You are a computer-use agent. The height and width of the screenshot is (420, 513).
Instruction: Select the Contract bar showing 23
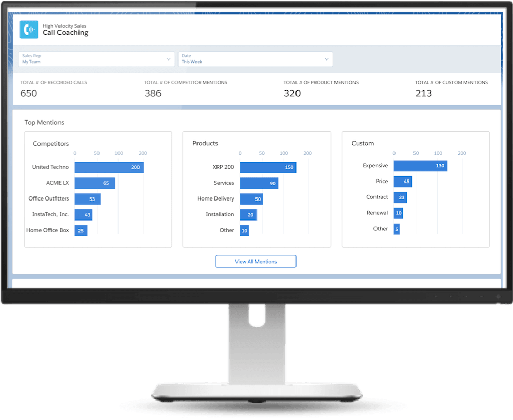pos(400,197)
